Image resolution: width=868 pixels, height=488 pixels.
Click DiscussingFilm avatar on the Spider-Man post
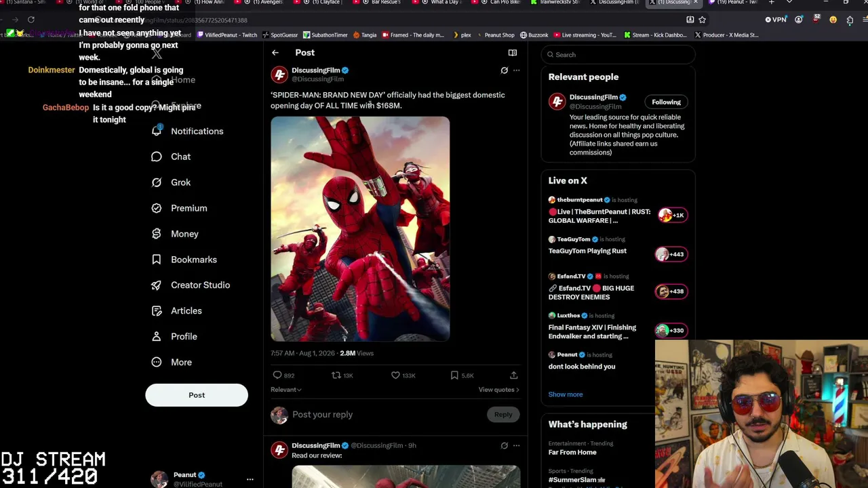pos(279,75)
